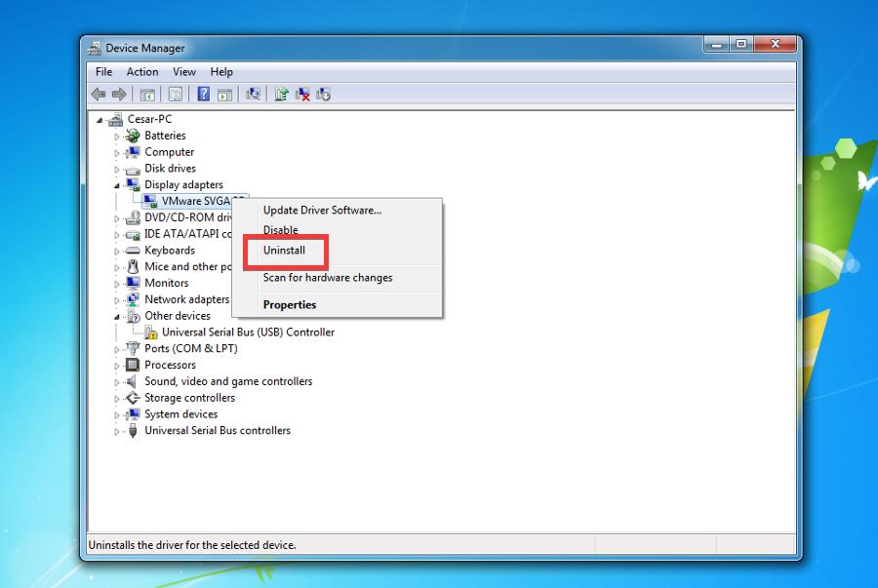
Task: Select the Processors category icon
Action: click(133, 365)
